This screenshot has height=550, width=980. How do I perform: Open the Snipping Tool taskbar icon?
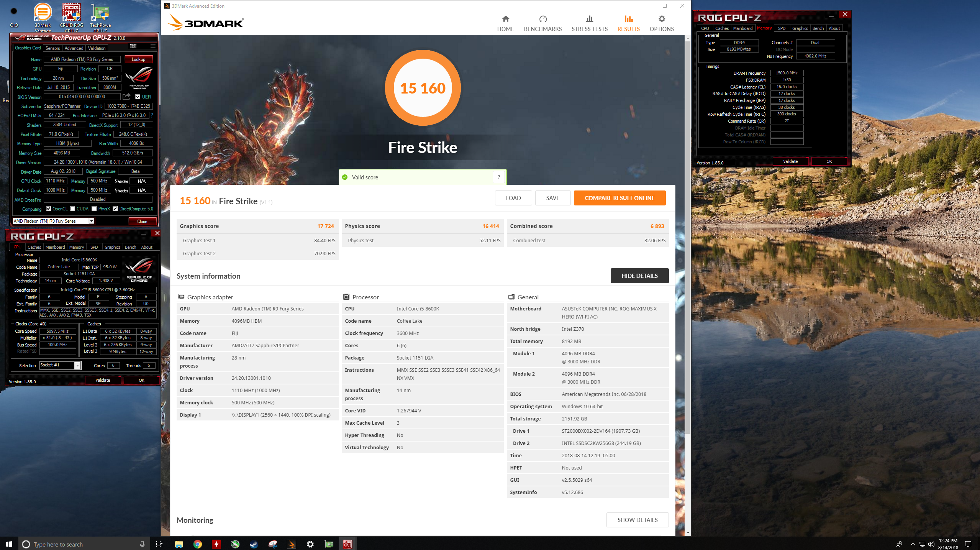coord(273,544)
